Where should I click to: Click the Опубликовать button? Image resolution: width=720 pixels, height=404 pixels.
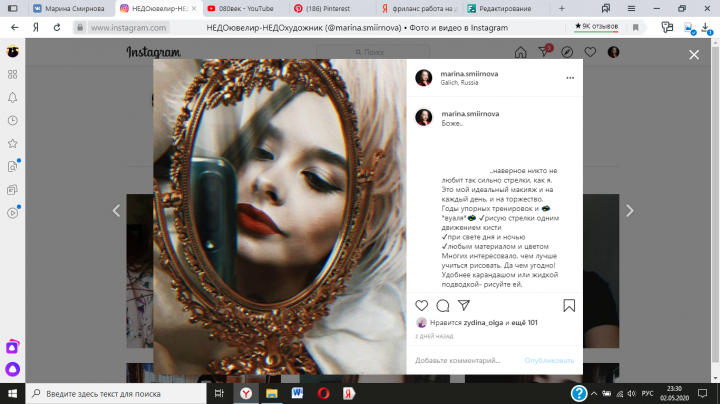point(549,360)
